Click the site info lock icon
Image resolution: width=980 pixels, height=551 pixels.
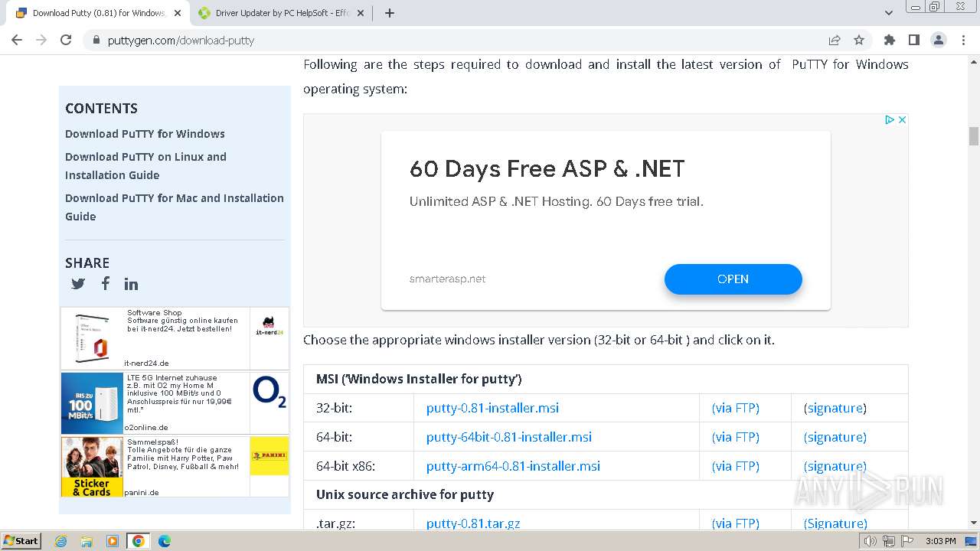(x=96, y=40)
